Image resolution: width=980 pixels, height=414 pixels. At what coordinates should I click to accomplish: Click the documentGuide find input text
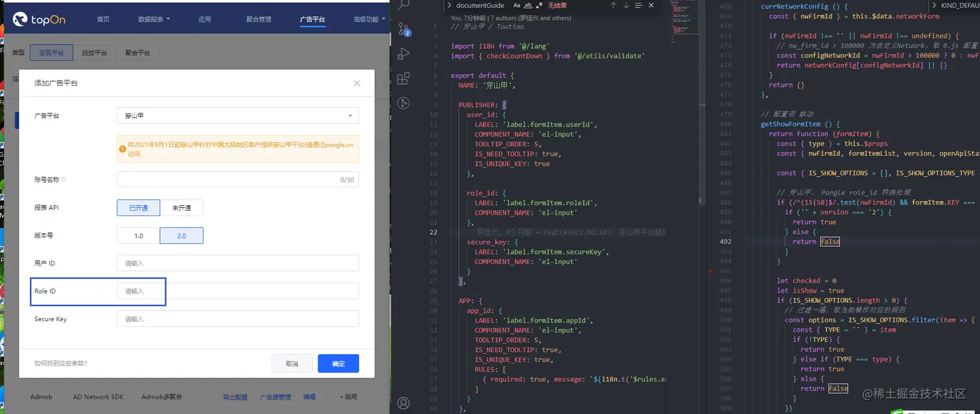pyautogui.click(x=480, y=5)
